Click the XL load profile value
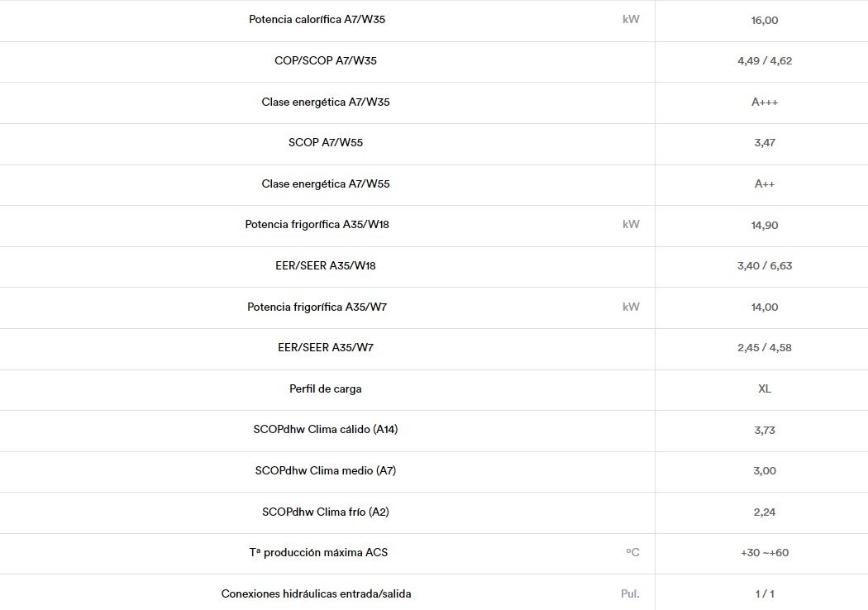868x610 pixels. tap(765, 388)
